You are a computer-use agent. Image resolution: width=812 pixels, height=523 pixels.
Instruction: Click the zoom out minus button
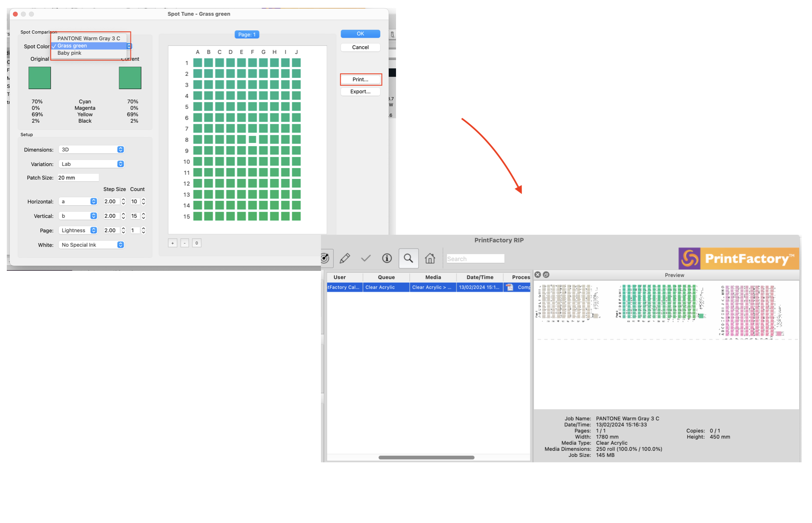[x=184, y=243]
